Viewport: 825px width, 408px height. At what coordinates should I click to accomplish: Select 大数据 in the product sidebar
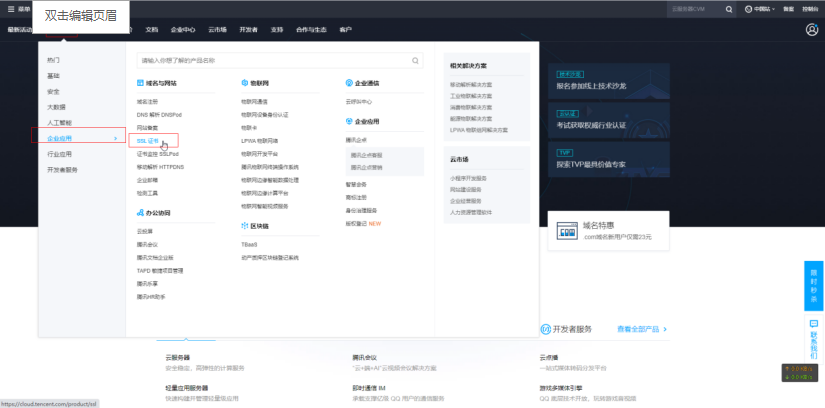click(x=56, y=107)
